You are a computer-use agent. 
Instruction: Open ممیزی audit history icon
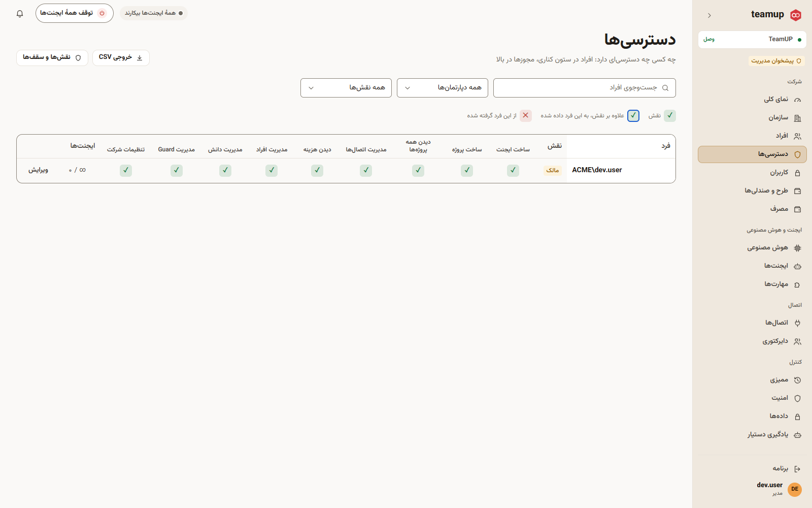797,380
